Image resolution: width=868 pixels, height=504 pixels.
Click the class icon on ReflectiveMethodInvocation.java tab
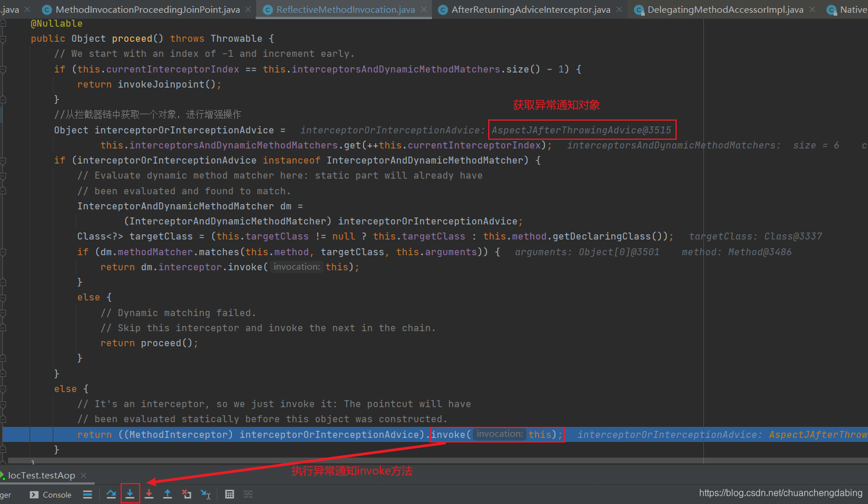[268, 10]
